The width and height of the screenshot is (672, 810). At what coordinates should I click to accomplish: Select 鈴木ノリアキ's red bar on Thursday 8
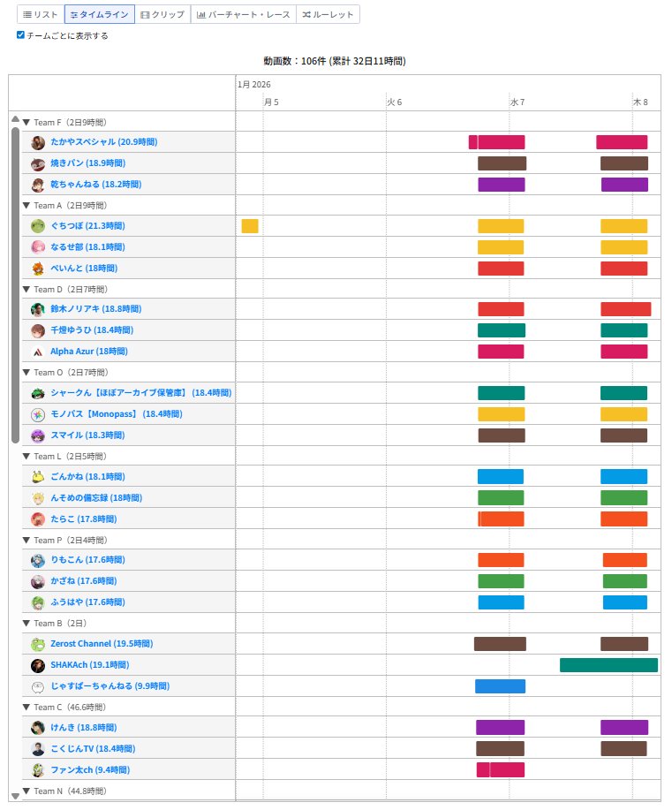(626, 309)
